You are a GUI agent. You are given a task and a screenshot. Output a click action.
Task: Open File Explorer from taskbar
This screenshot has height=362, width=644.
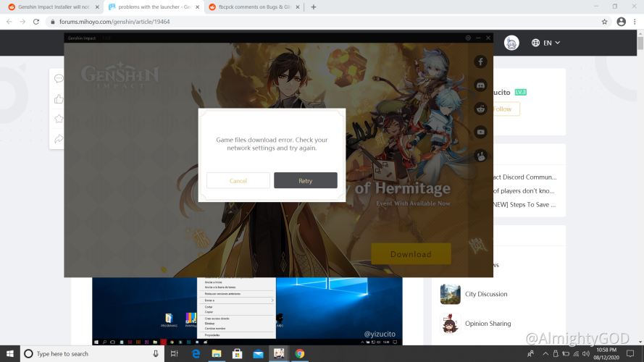click(217, 354)
